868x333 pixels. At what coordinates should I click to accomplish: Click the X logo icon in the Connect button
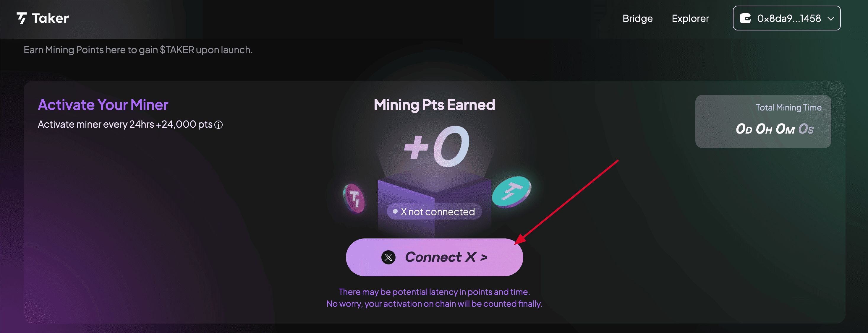[388, 257]
